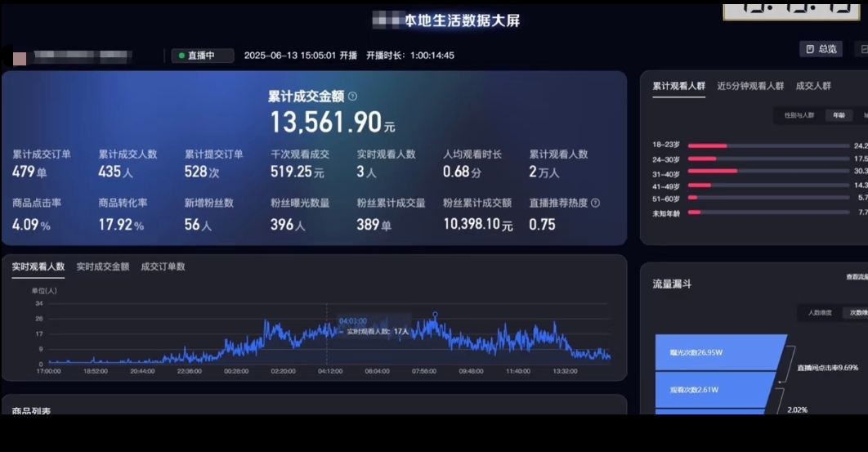868x452 pixels.
Task: Open the 成交人群 audience tab
Action: point(813,86)
